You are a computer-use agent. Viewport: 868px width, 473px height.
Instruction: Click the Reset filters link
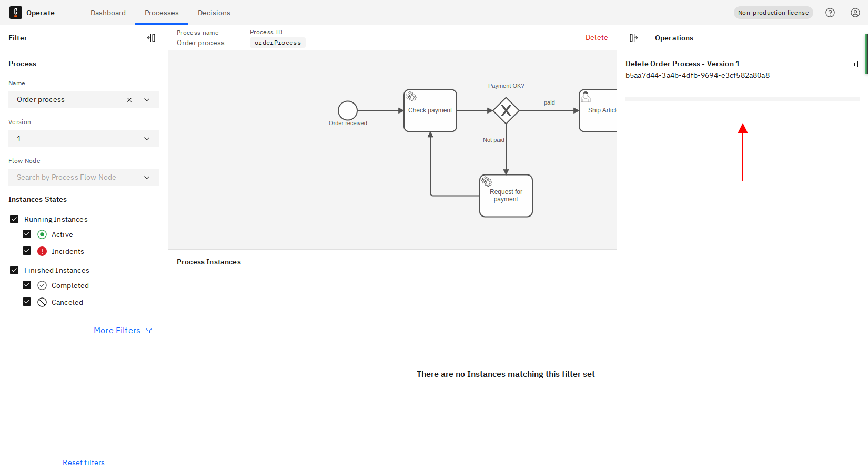[84, 462]
